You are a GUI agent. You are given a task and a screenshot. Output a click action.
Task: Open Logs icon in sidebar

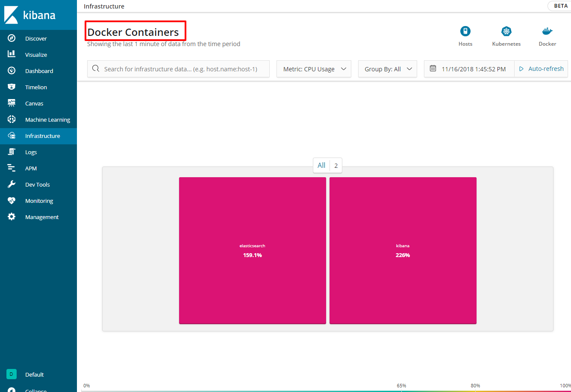(x=12, y=152)
